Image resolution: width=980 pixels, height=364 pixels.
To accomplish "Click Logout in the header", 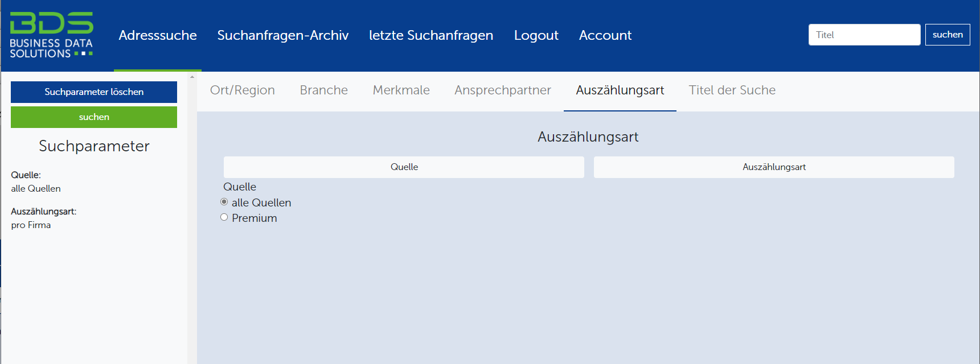I will click(x=536, y=35).
